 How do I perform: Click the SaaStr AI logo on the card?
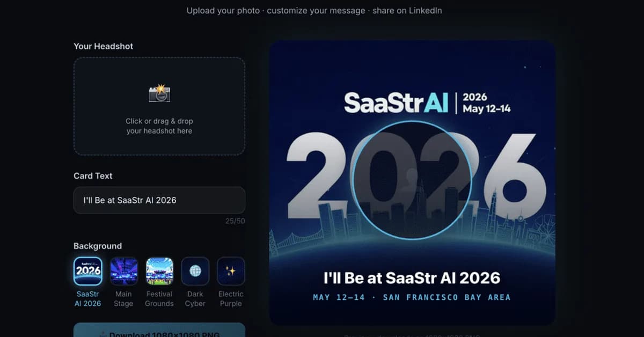[396, 102]
